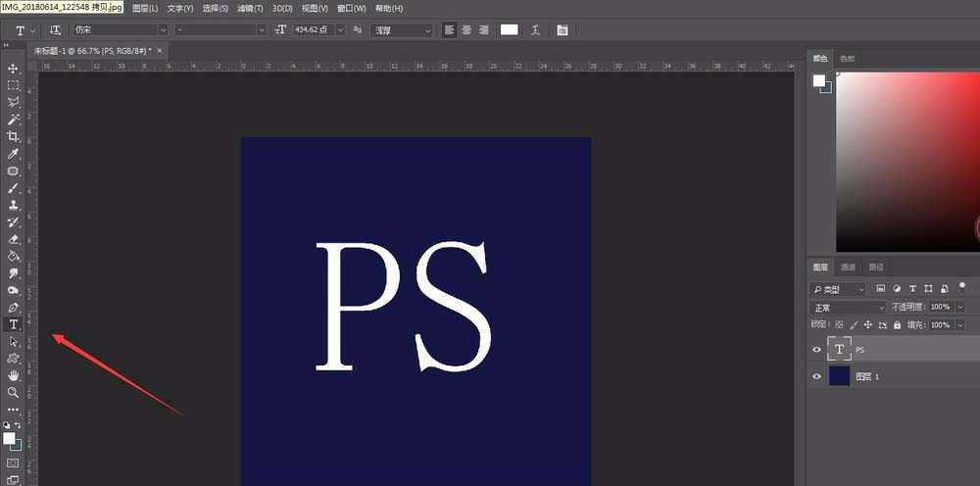The height and width of the screenshot is (486, 980).
Task: Click the Eraser tool
Action: coord(14,238)
